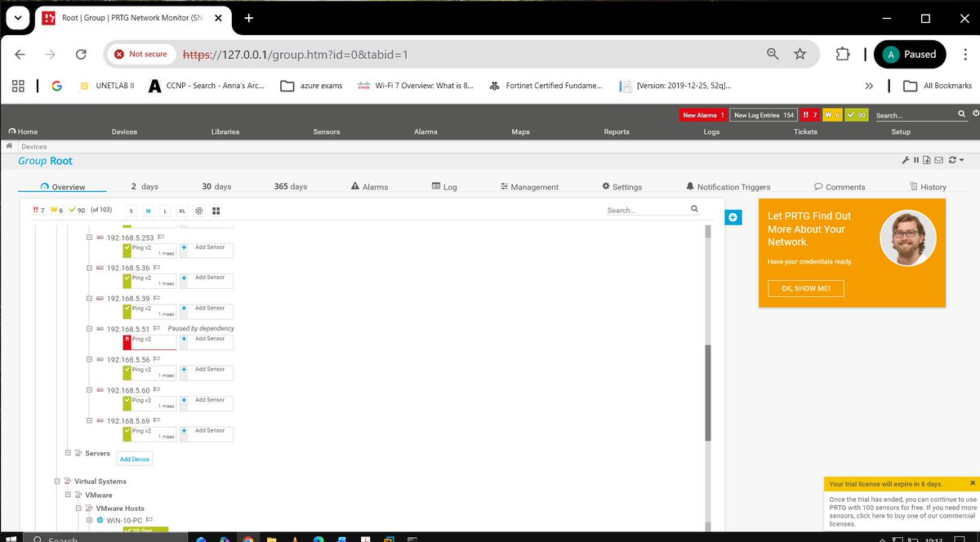Click the Chrome extensions puzzle icon
980x542 pixels.
[842, 54]
